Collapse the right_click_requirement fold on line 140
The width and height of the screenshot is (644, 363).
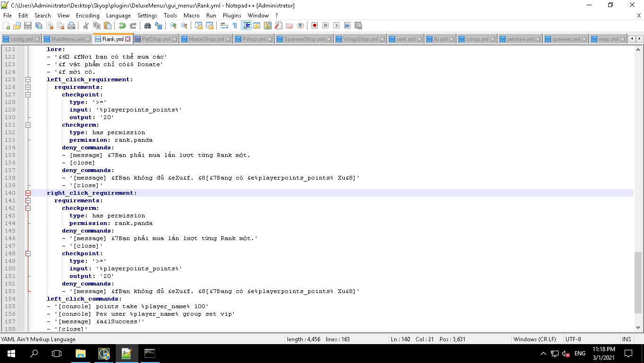pos(28,193)
